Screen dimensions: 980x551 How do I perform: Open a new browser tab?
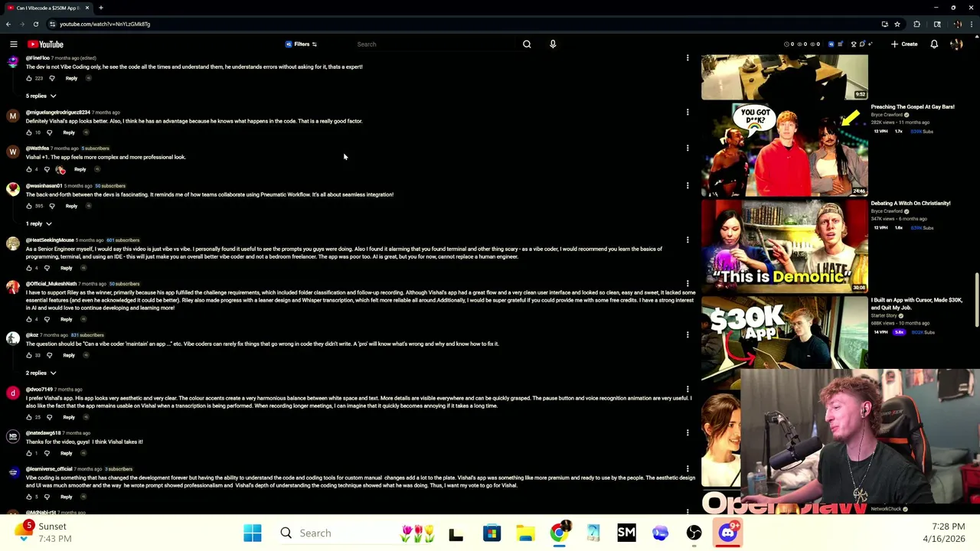(x=100, y=8)
